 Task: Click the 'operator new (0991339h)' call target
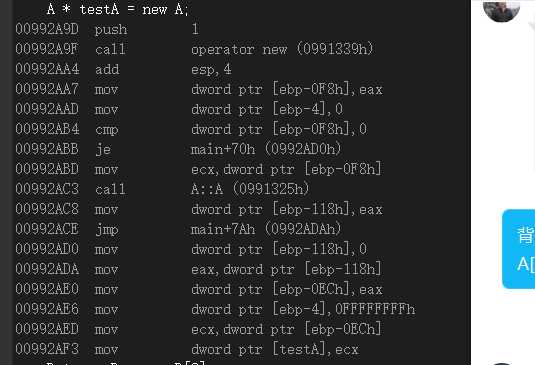[282, 49]
